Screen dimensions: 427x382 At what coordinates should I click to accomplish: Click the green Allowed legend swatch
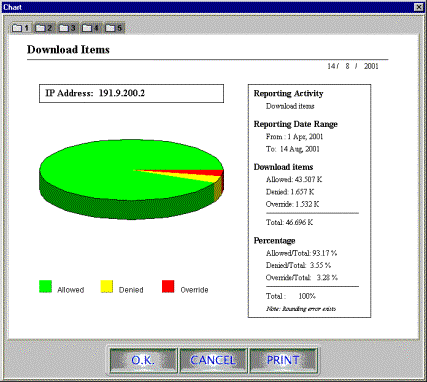45,286
